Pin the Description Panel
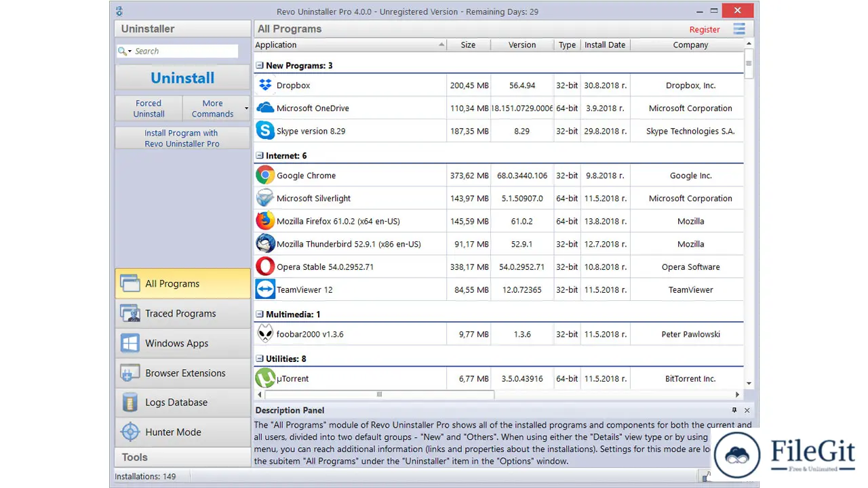Image resolution: width=868 pixels, height=488 pixels. (734, 410)
